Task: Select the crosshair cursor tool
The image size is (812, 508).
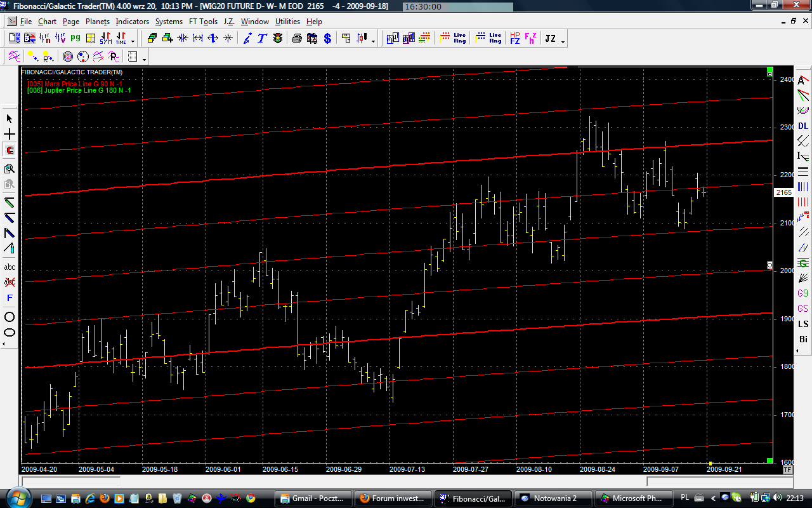Action: [10, 135]
